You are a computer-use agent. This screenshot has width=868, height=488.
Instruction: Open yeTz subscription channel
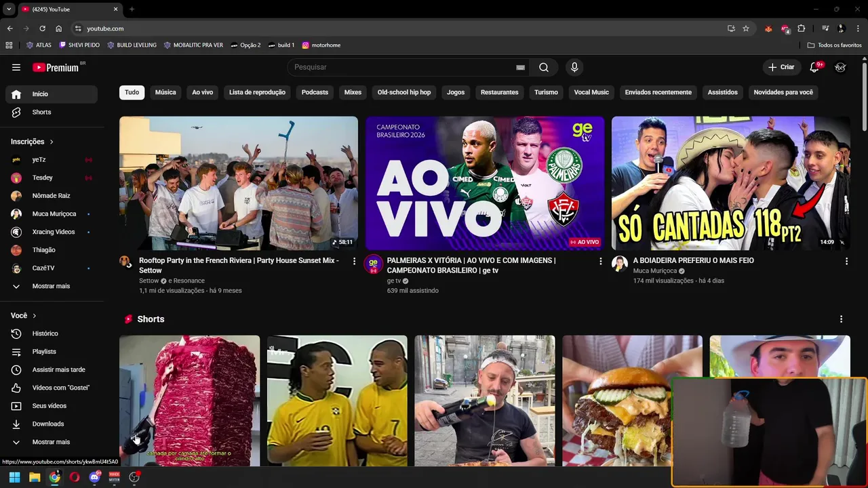[52, 160]
